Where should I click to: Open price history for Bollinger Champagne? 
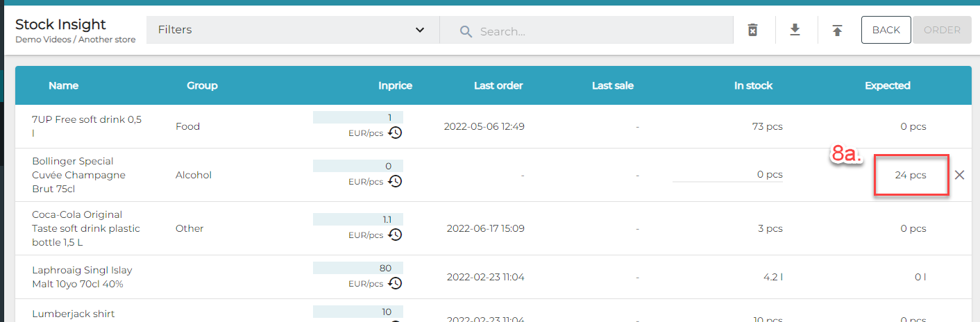pos(395,181)
